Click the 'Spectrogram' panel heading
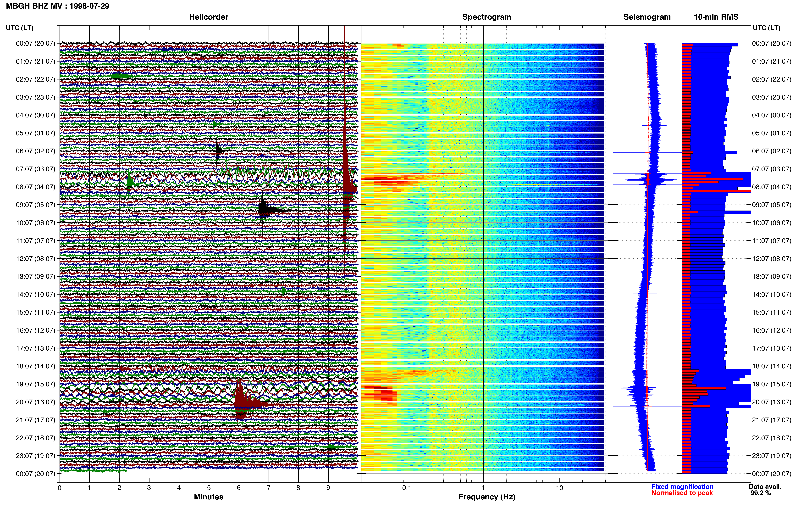The image size is (812, 508). coord(487,17)
